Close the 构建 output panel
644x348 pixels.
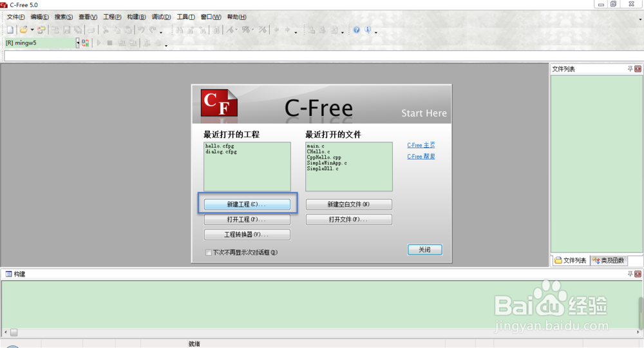(638, 274)
